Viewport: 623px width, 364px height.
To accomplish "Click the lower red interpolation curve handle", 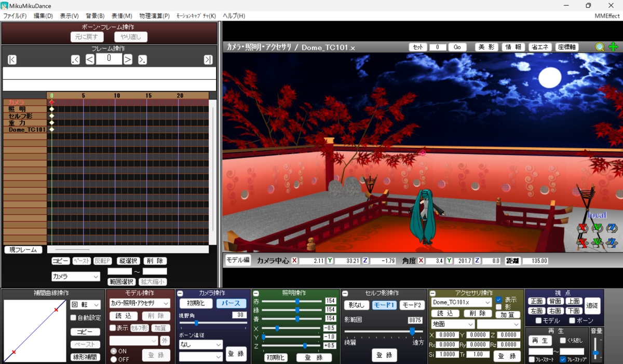I will [13, 353].
